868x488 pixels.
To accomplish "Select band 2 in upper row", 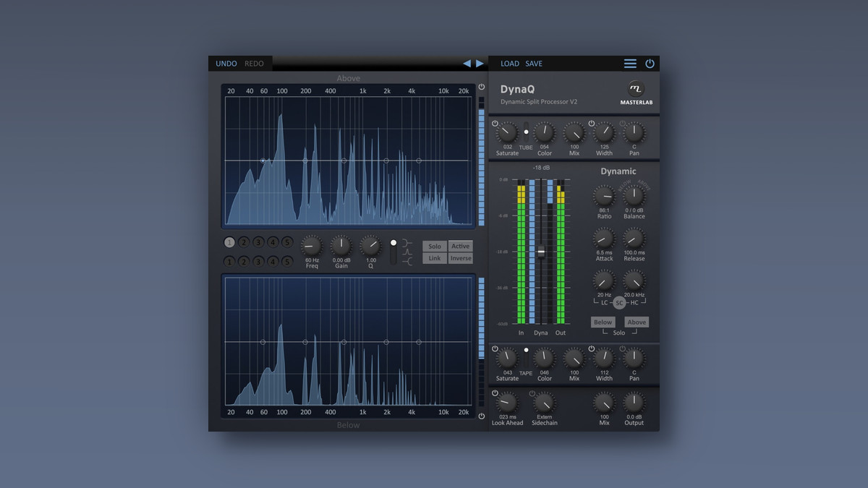I will pyautogui.click(x=244, y=242).
